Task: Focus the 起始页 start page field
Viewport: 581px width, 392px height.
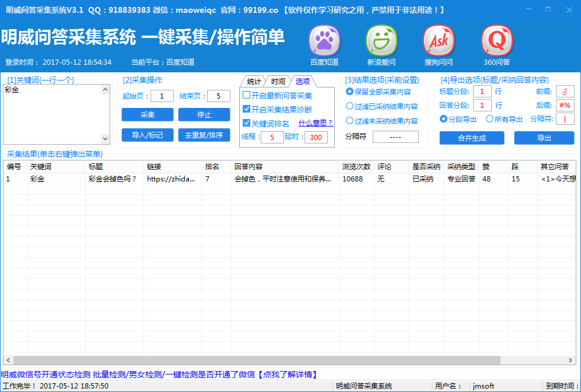Action: [162, 96]
